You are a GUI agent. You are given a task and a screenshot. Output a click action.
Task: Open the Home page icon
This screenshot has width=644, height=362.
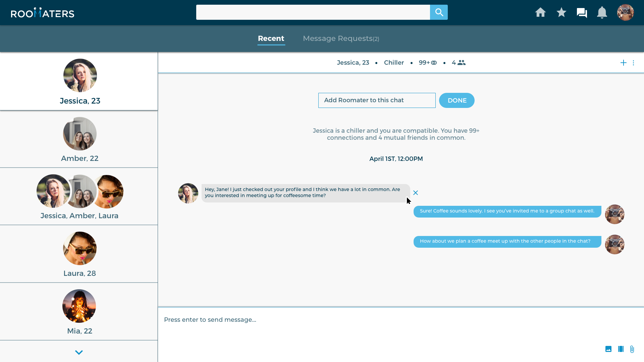(541, 12)
